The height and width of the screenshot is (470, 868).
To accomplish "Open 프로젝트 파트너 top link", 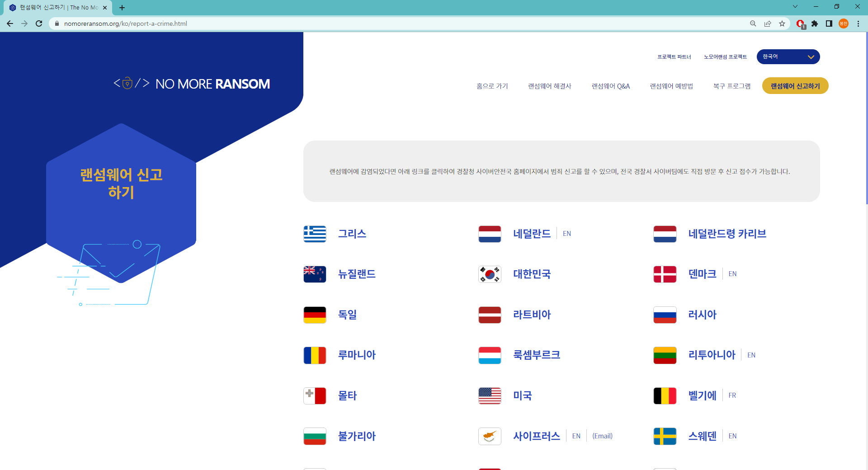I will click(x=674, y=56).
